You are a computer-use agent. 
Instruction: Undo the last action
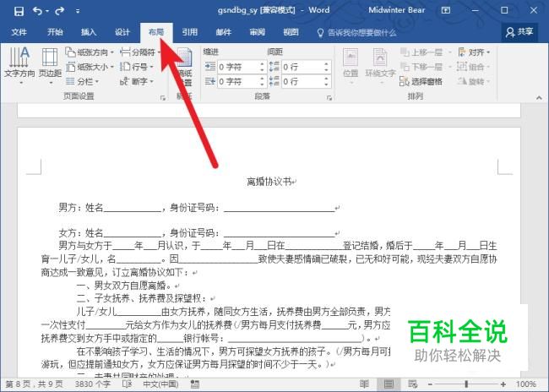coord(38,11)
